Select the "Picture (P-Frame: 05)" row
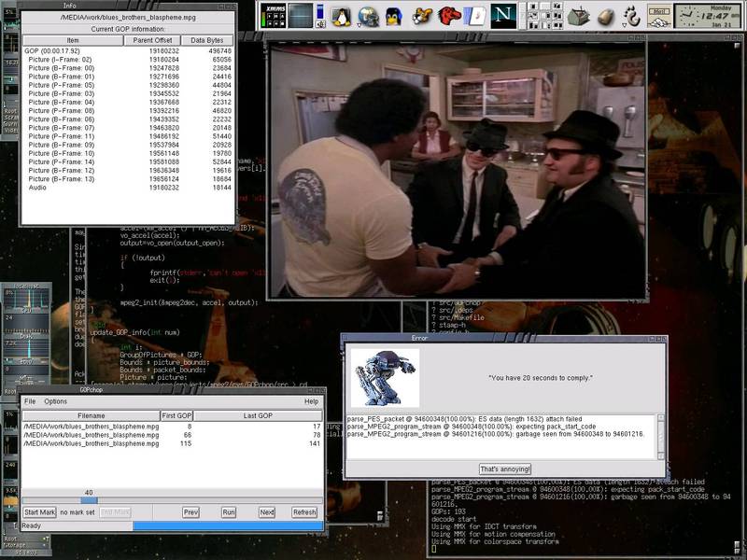This screenshot has height=560, width=747. point(128,85)
